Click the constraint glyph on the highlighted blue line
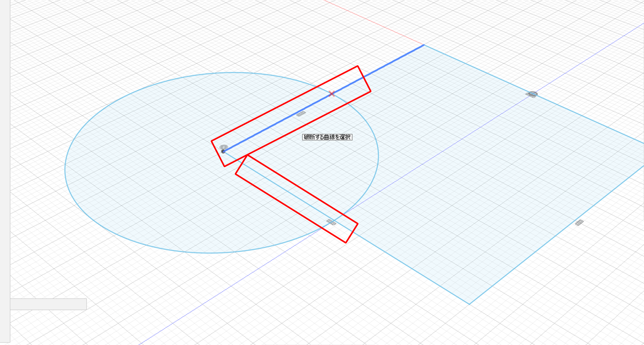This screenshot has width=644, height=345. 301,113
